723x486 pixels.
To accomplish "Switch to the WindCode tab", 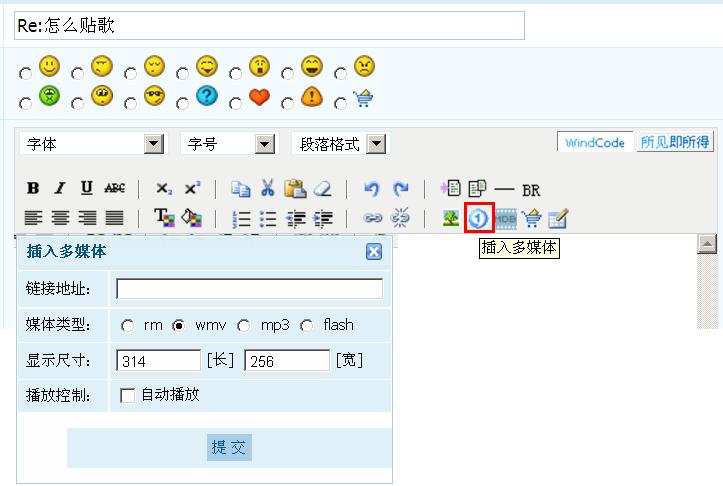I will click(594, 143).
